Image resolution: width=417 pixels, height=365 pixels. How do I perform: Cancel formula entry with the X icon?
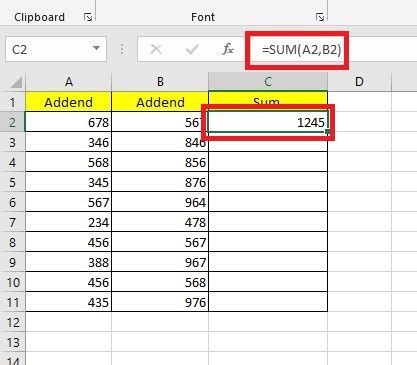[156, 49]
